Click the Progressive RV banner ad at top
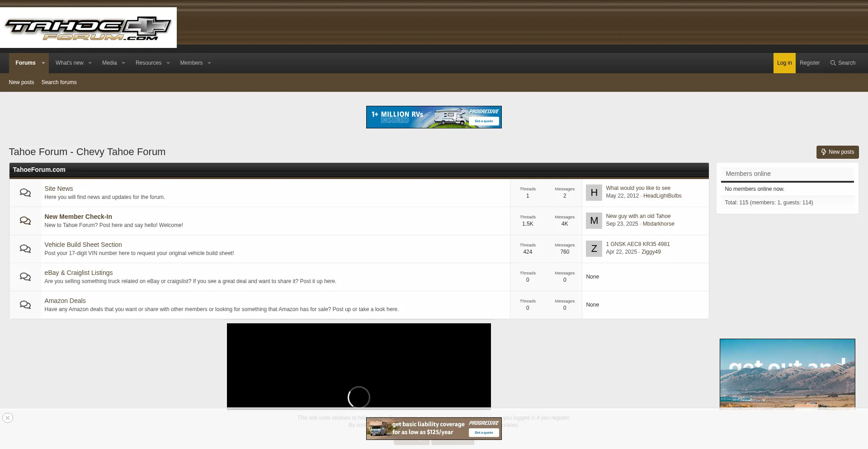Image resolution: width=868 pixels, height=449 pixels. [x=434, y=117]
